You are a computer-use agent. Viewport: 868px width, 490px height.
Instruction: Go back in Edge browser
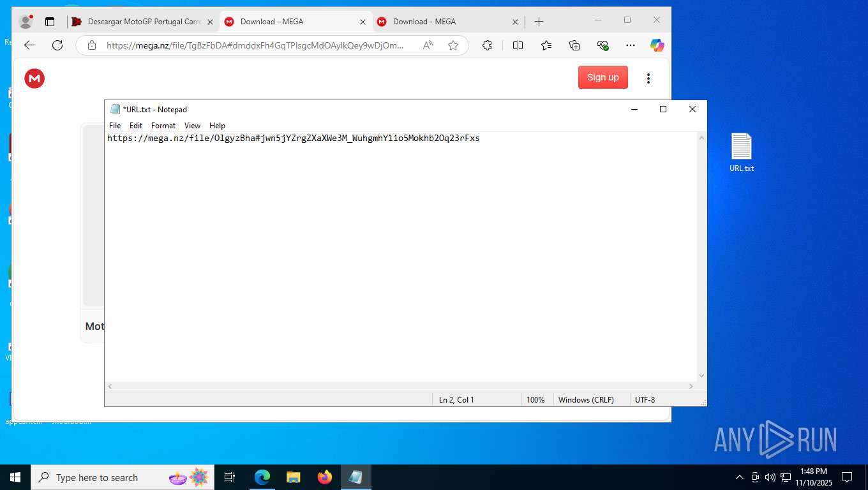point(29,45)
